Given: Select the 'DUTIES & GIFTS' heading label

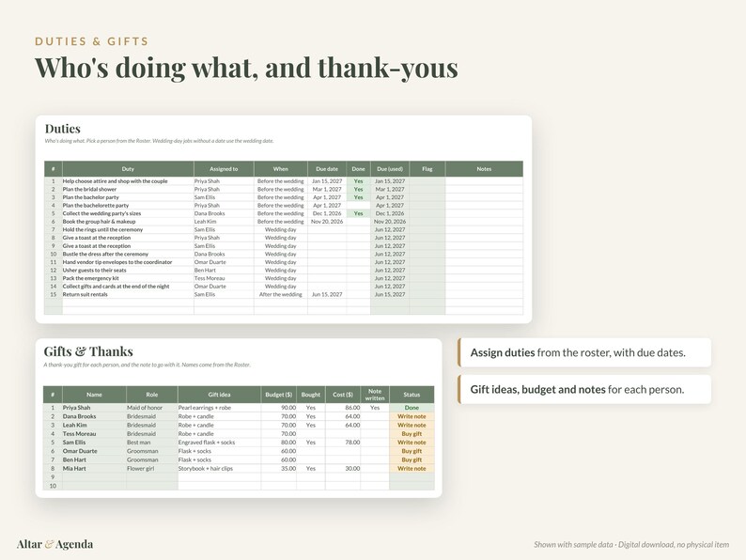Looking at the screenshot, I should (x=92, y=41).
